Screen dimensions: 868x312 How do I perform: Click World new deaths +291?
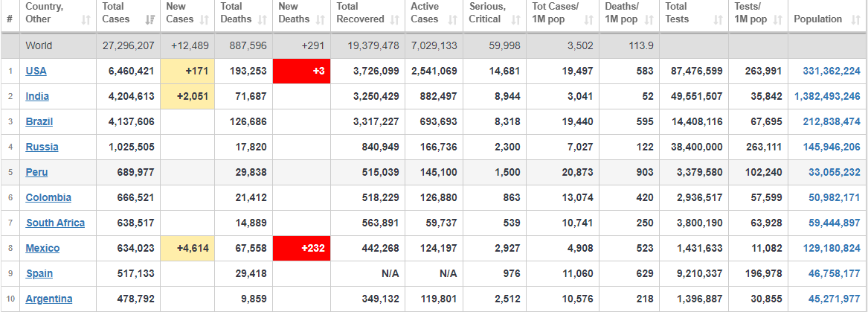click(x=313, y=45)
